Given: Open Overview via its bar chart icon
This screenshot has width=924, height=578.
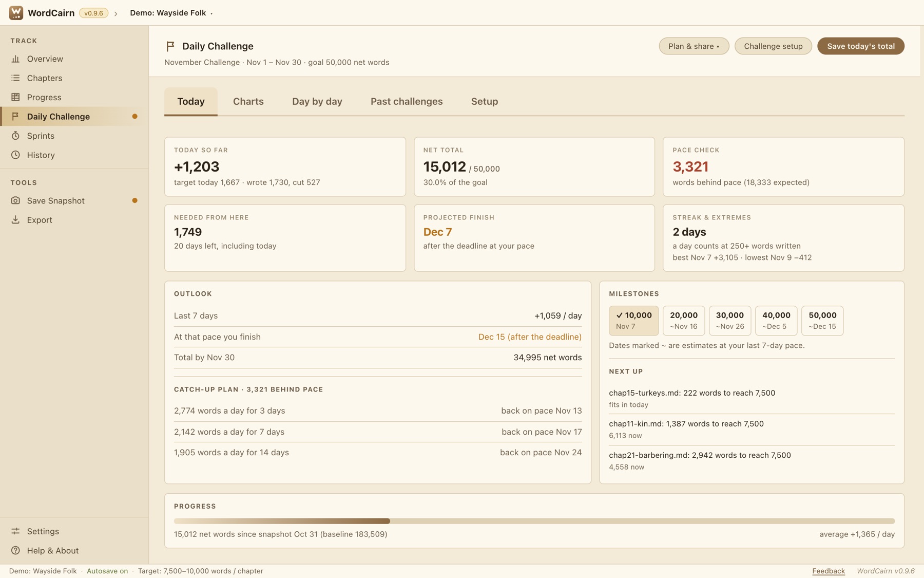Looking at the screenshot, I should pos(15,59).
